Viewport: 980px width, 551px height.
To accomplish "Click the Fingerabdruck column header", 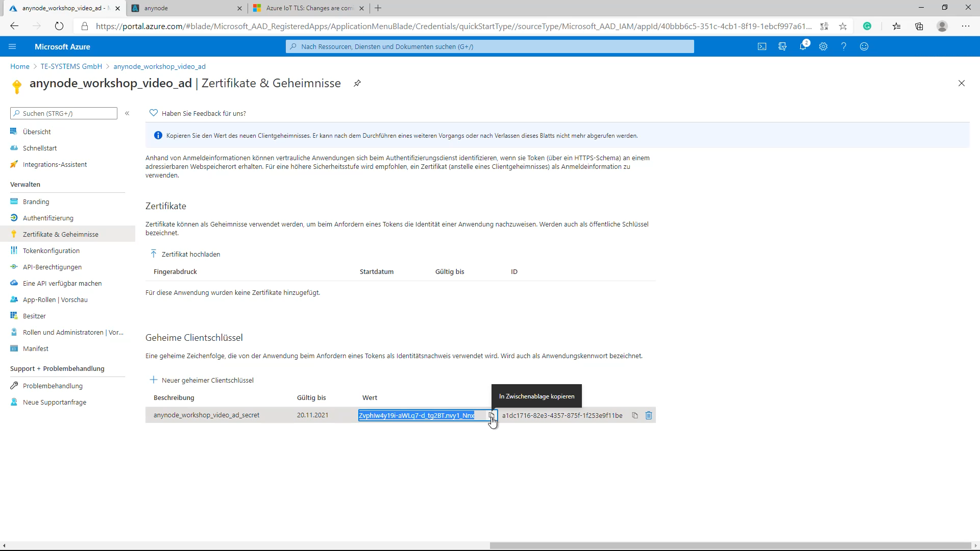I will click(x=175, y=271).
